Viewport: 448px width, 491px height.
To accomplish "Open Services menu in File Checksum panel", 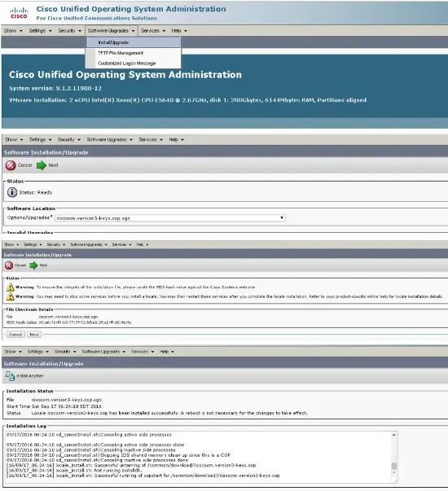I will [x=121, y=244].
